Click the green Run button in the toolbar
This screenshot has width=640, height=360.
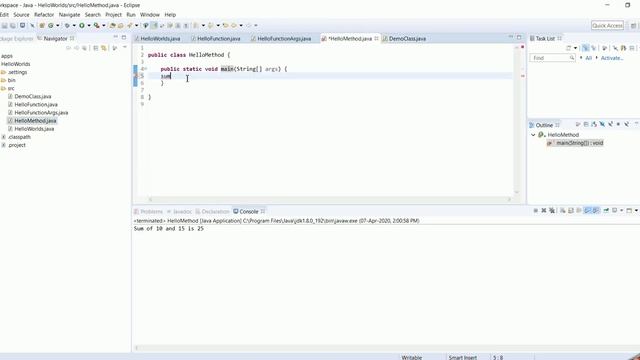coord(82,25)
